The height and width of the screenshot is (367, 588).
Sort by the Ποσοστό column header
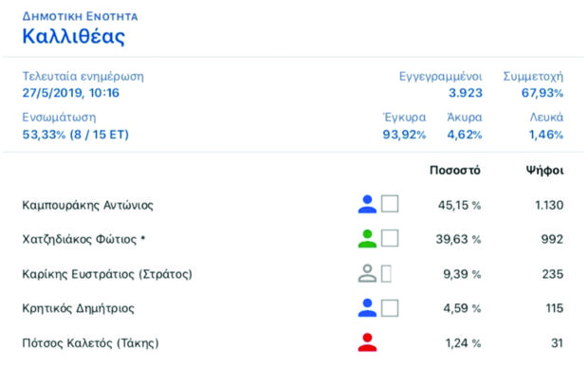[x=455, y=171]
